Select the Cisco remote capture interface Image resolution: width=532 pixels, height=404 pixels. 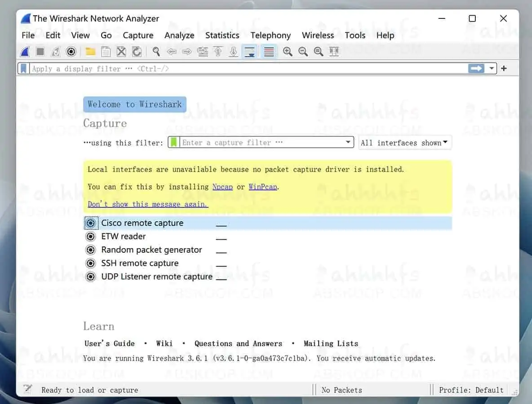click(x=142, y=223)
